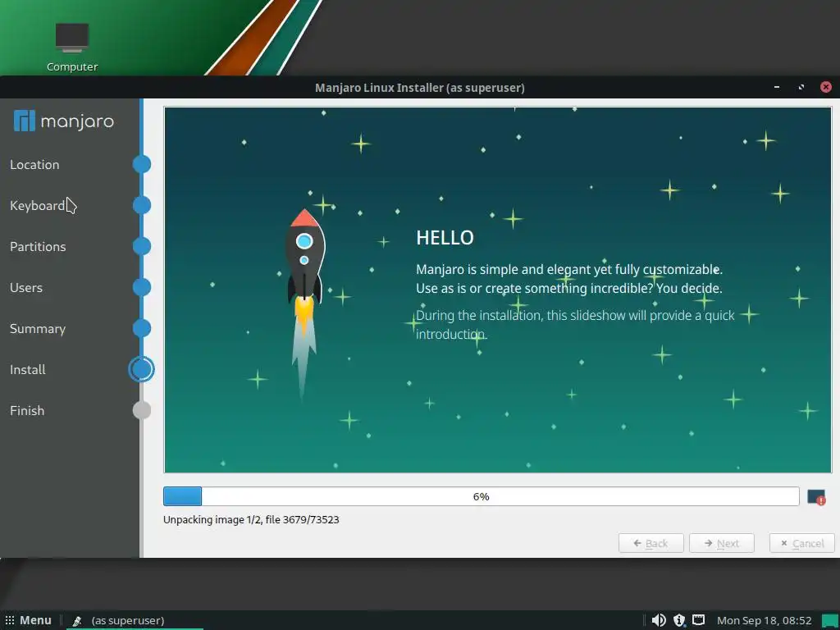
Task: Click the (as superuser) taskbar window button
Action: pos(134,620)
